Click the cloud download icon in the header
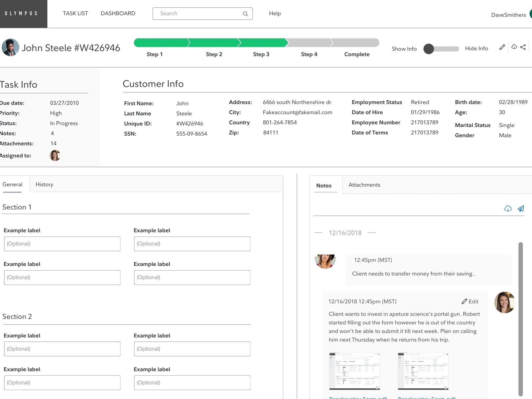 pyautogui.click(x=514, y=47)
